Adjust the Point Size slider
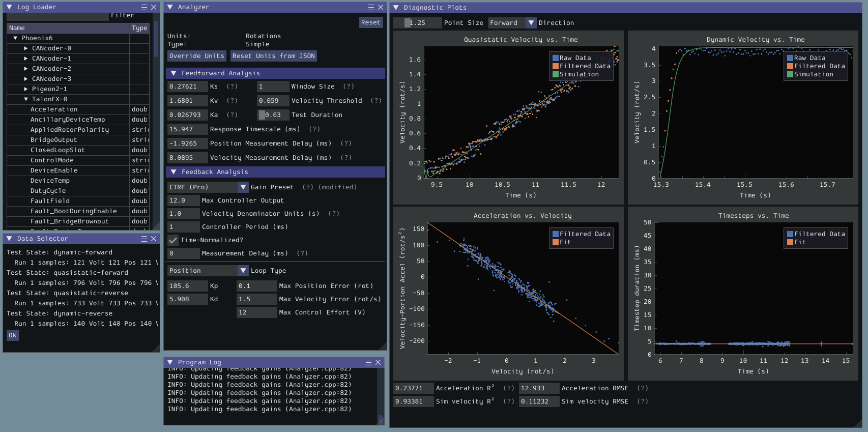868x432 pixels. point(417,23)
